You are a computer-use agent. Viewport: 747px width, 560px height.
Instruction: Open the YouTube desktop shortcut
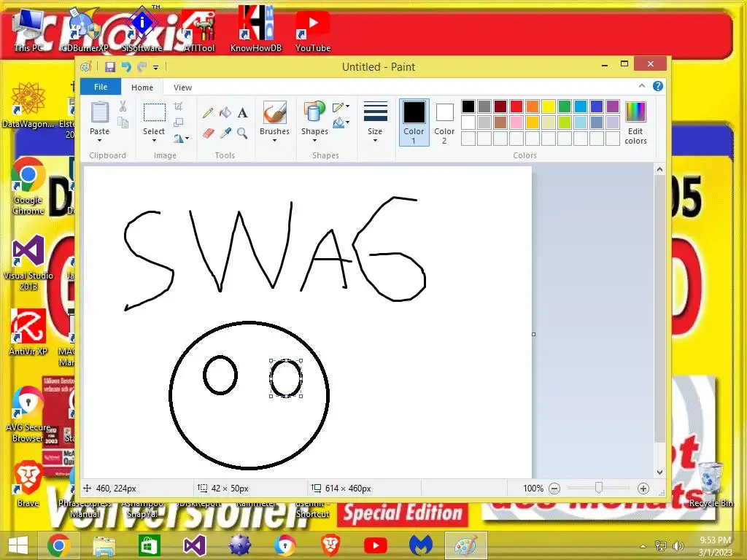(x=312, y=29)
